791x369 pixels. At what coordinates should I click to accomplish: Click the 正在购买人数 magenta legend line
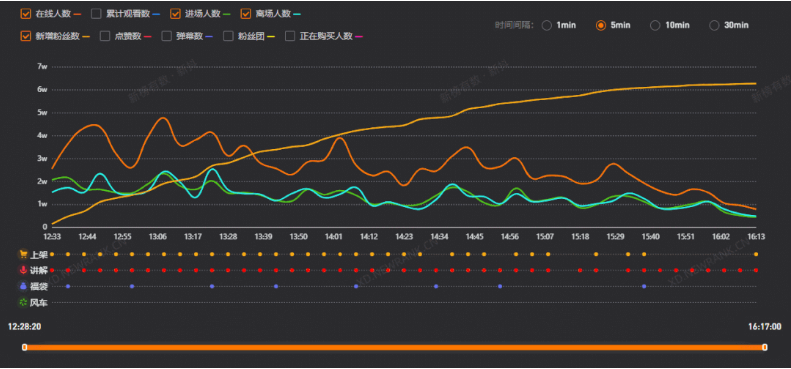click(359, 36)
